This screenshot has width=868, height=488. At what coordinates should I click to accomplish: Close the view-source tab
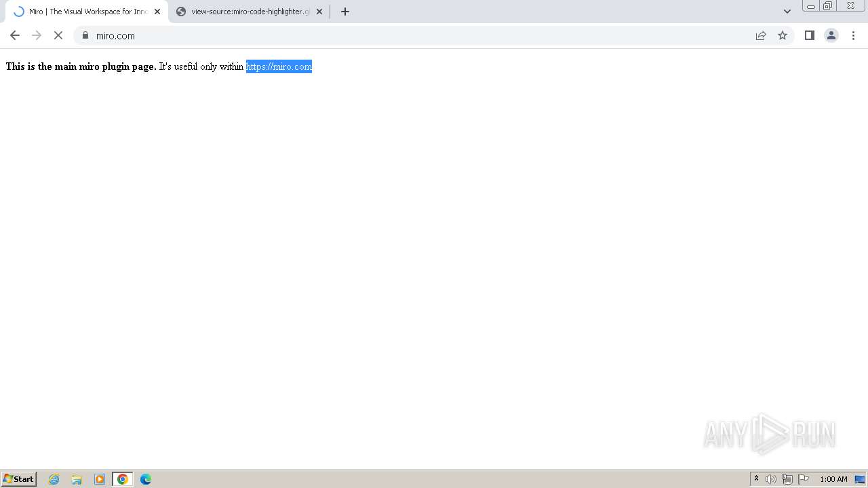click(x=319, y=12)
